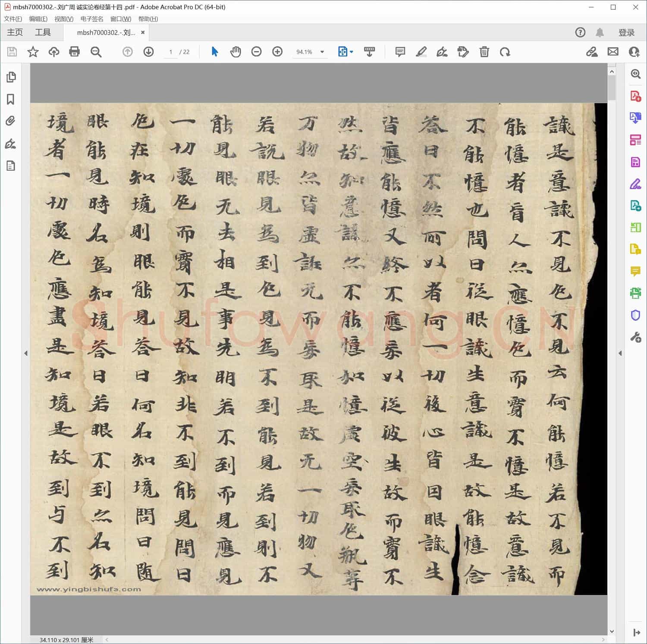Go to next page arrow
This screenshot has width=647, height=644.
(x=148, y=52)
